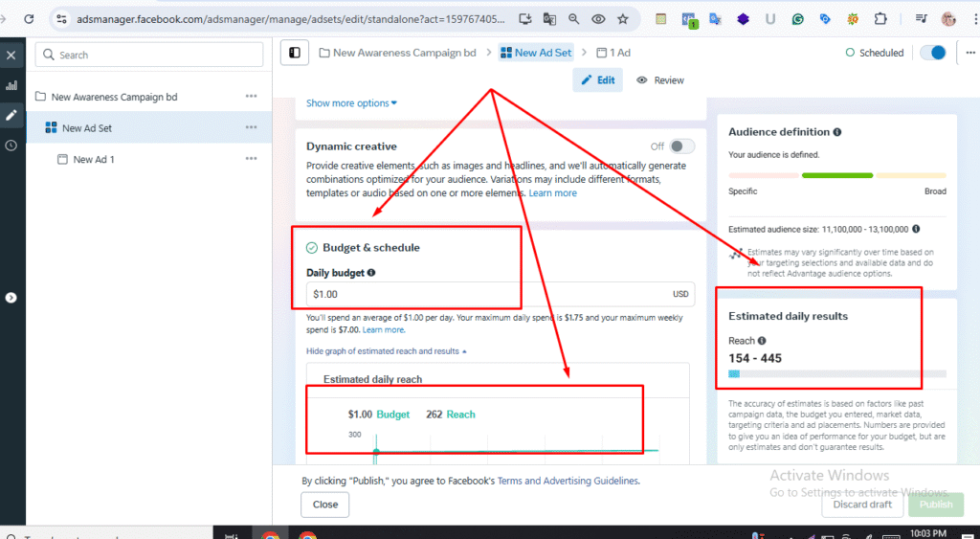Open the Terms and Advertising Guidelines link
The image size is (980, 539).
pos(568,481)
